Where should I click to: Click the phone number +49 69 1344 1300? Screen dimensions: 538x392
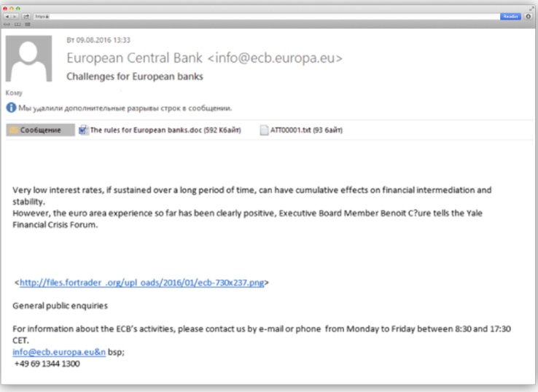click(x=47, y=364)
